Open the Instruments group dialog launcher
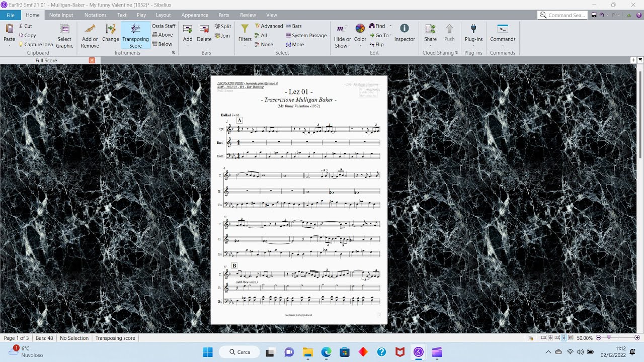This screenshot has width=644, height=362. (x=174, y=53)
